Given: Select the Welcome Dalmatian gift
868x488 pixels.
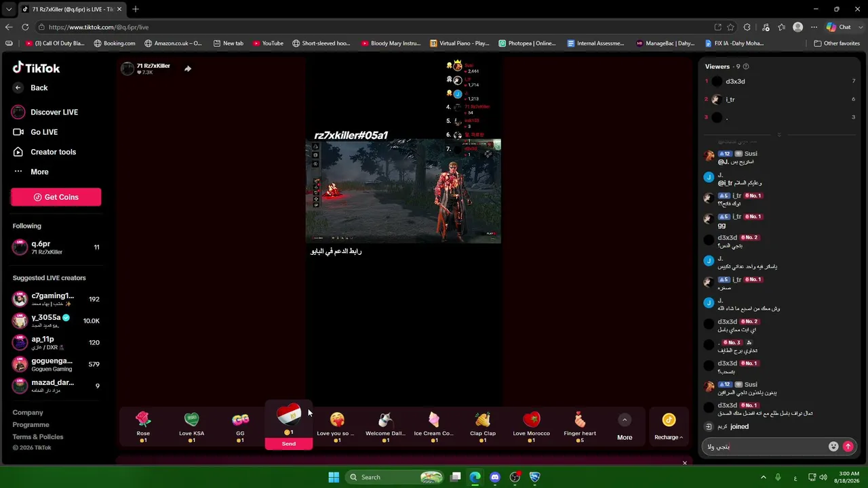Looking at the screenshot, I should 385,428.
